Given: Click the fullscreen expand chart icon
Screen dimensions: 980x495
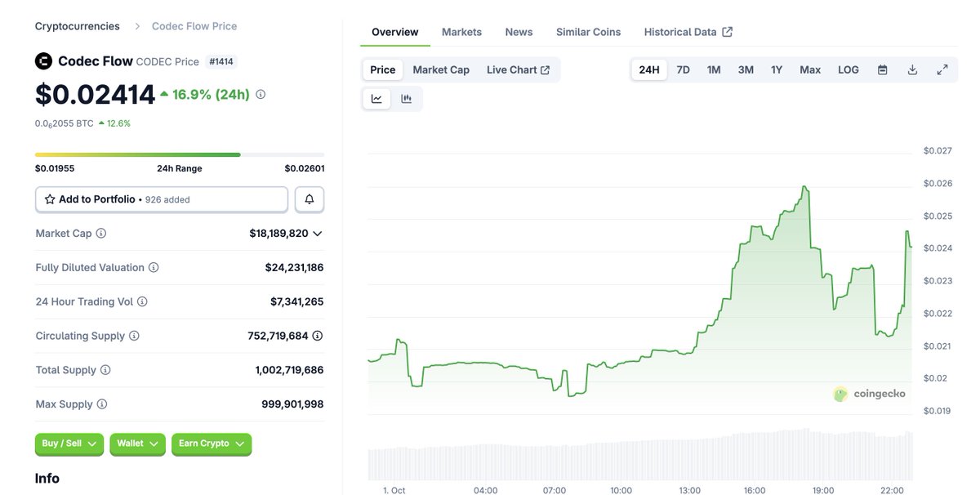Looking at the screenshot, I should pyautogui.click(x=942, y=70).
